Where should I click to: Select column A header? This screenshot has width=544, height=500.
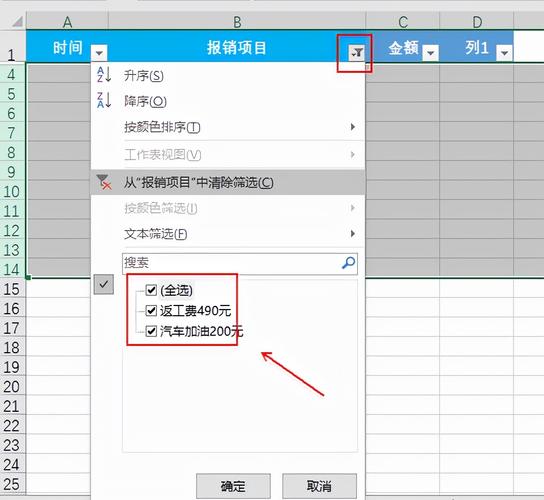[67, 22]
